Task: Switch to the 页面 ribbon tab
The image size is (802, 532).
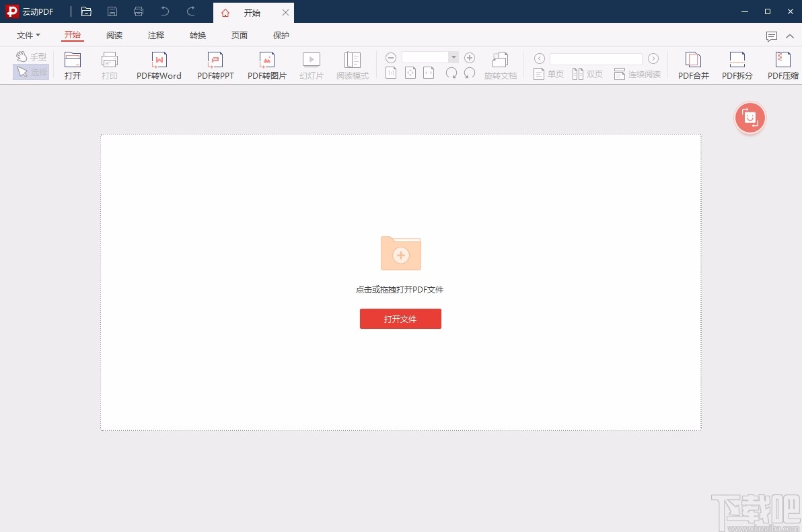Action: pyautogui.click(x=240, y=35)
